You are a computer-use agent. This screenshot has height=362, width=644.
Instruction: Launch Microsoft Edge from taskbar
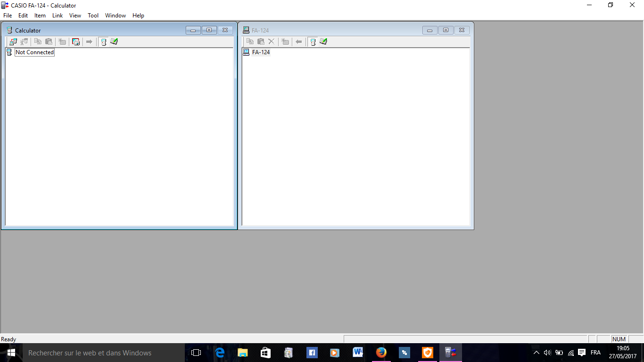click(220, 353)
